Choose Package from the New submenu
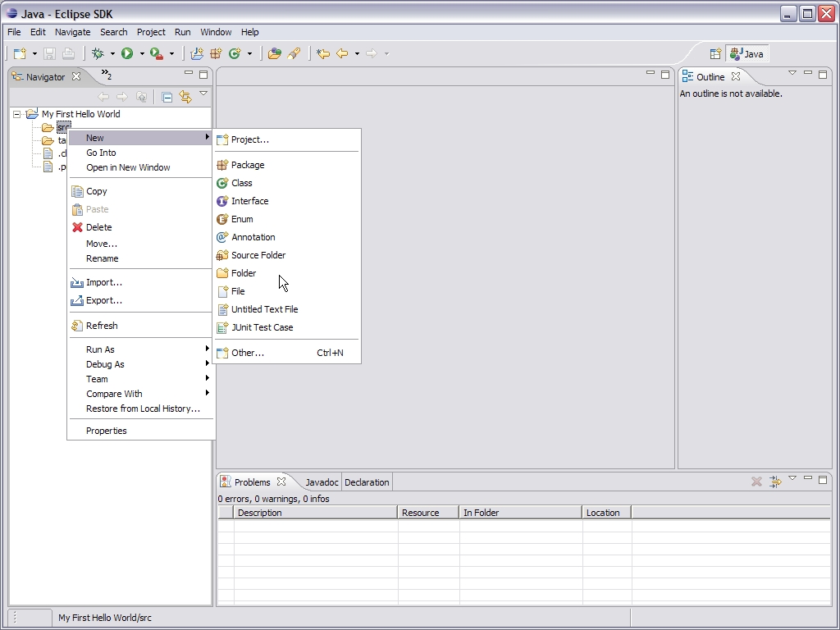The image size is (840, 630). tap(286, 165)
